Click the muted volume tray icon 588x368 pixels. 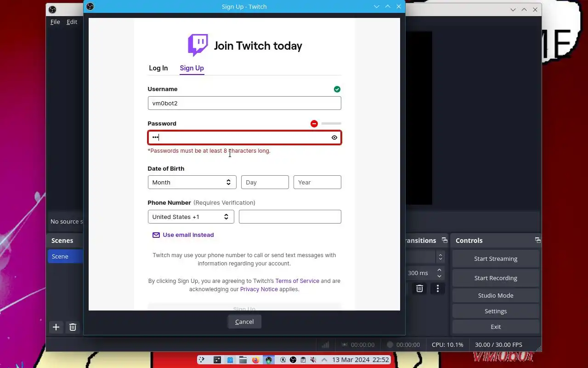(313, 360)
